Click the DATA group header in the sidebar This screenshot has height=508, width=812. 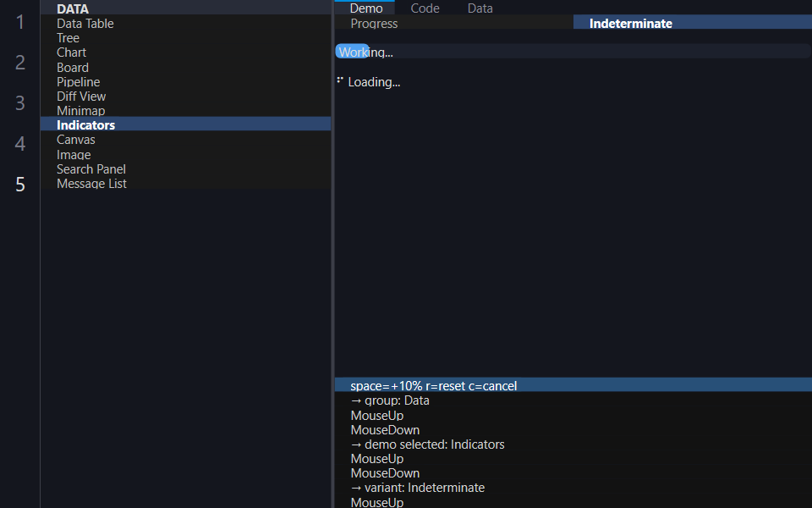point(185,8)
